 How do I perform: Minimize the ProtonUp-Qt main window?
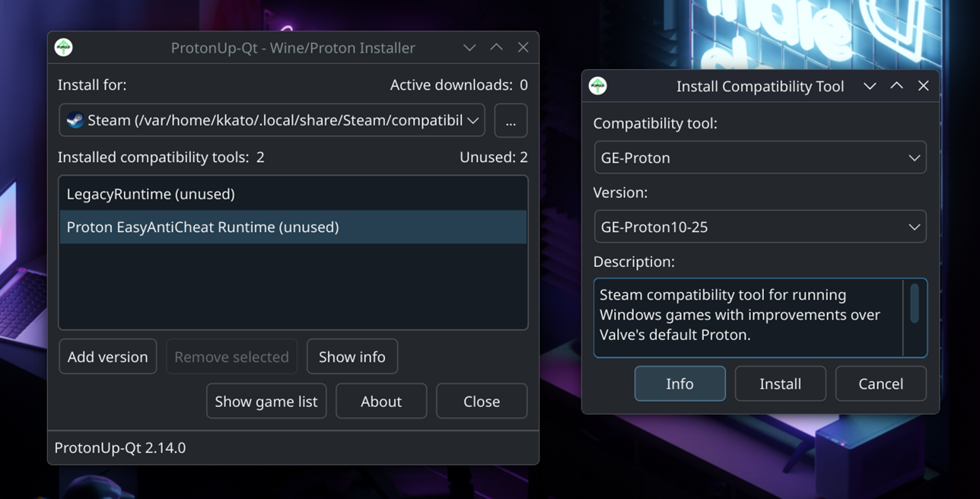(x=469, y=47)
